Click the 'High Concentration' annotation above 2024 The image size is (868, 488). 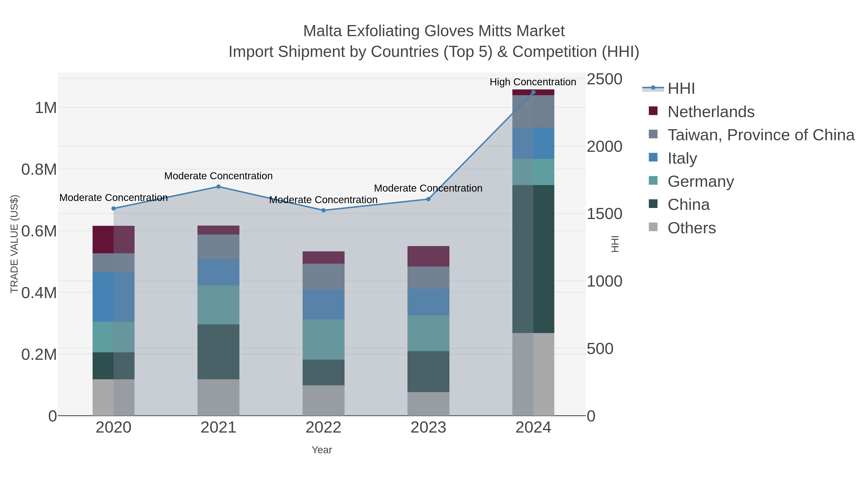533,82
